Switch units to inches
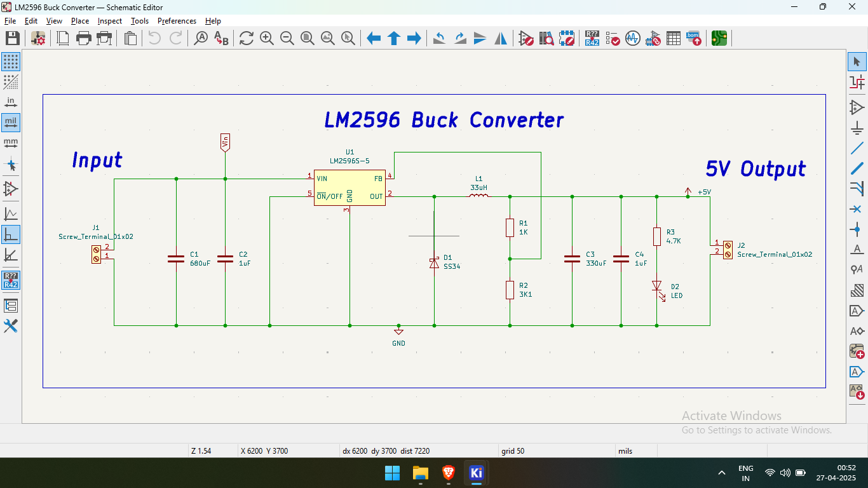This screenshot has height=488, width=868. click(x=11, y=102)
